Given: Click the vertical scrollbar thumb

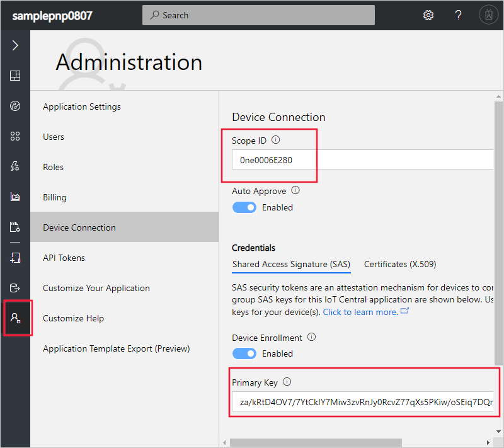Looking at the screenshot, I should coord(498,233).
